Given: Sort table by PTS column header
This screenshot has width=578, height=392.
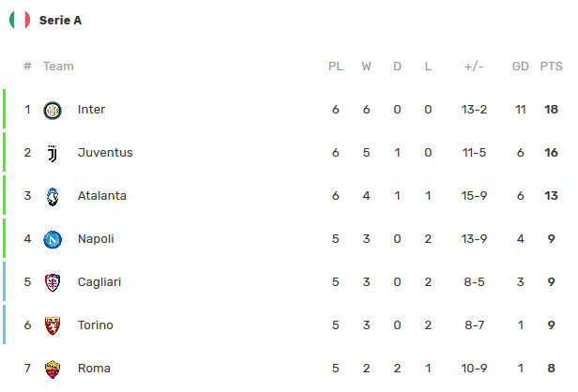Looking at the screenshot, I should pyautogui.click(x=551, y=67).
